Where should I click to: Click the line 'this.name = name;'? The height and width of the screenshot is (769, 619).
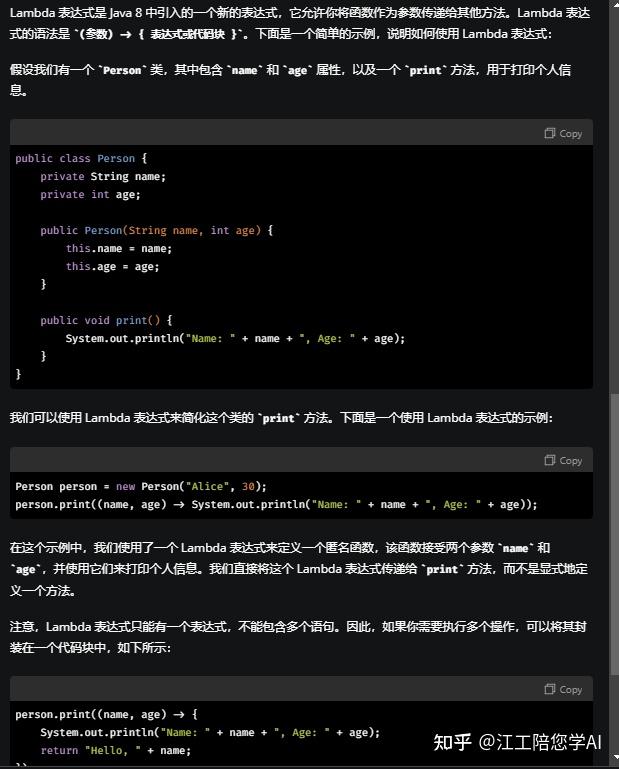point(119,249)
